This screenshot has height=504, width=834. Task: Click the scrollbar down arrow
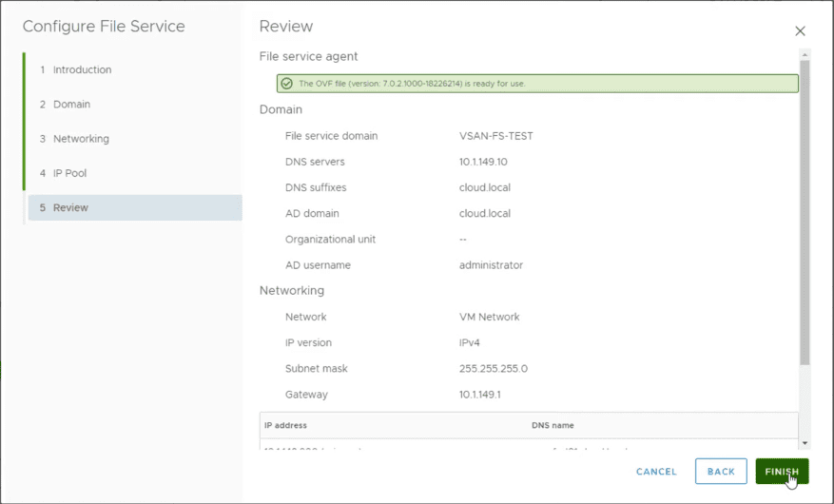805,443
